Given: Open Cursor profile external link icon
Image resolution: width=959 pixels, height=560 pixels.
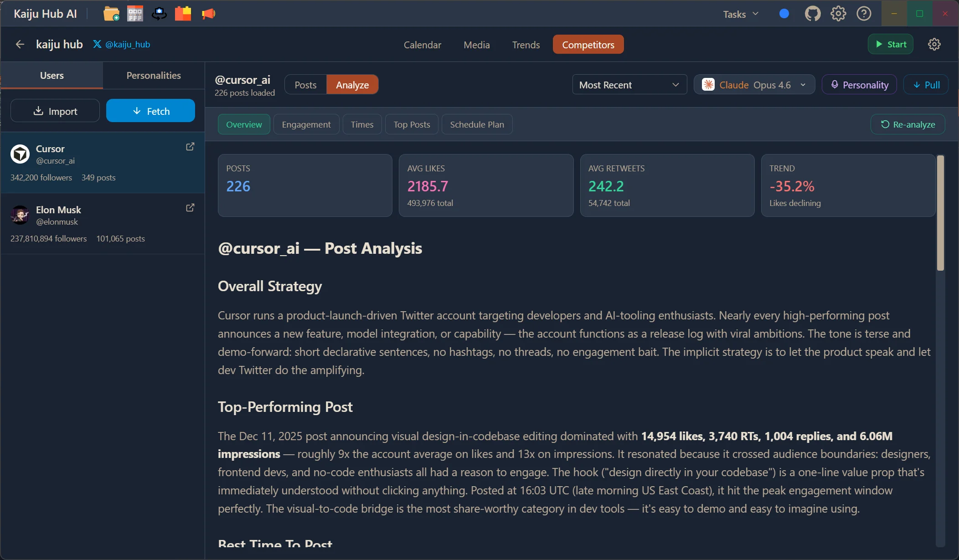Looking at the screenshot, I should (190, 147).
